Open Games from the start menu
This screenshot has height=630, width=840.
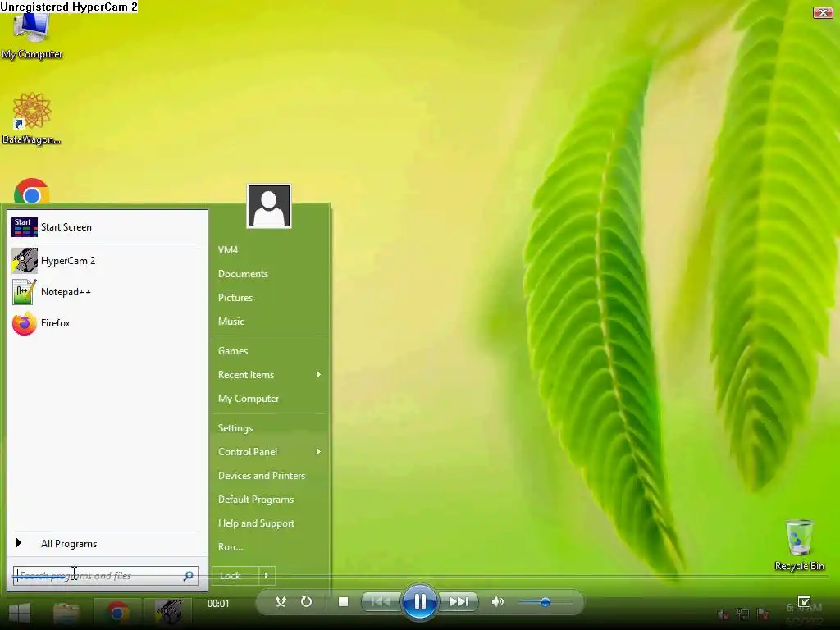232,351
